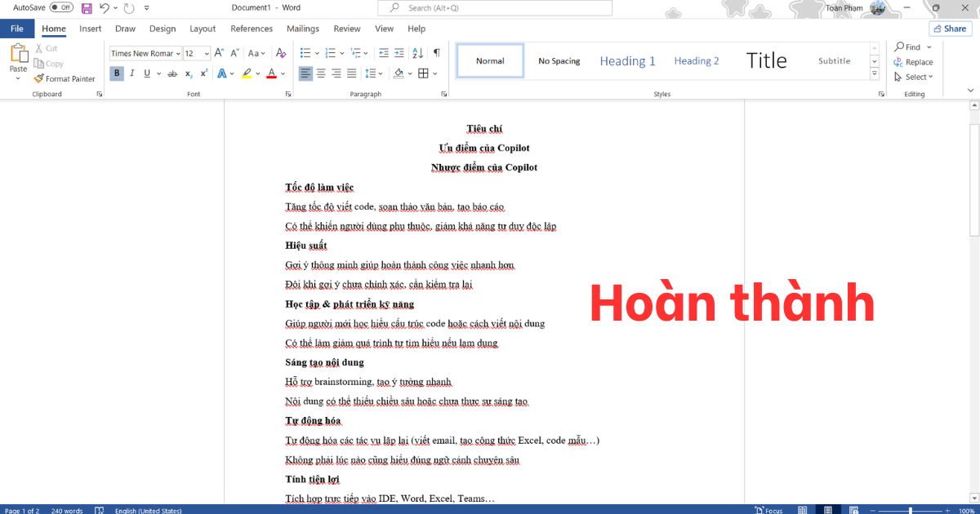Click the Multilevel List icon
This screenshot has width=980, height=514.
(x=354, y=53)
